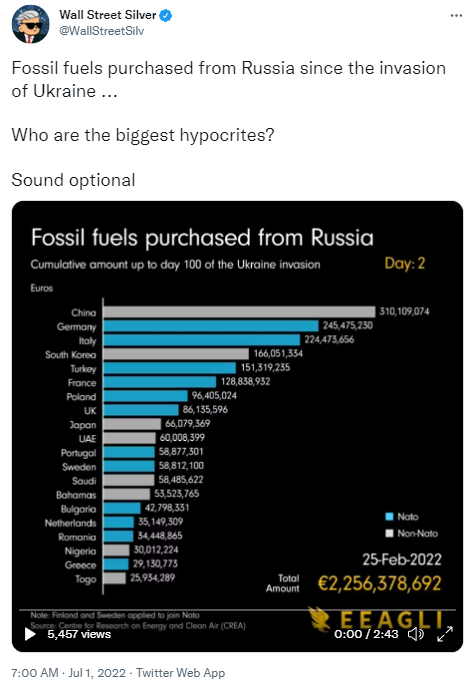Click the blue verified badge
The height and width of the screenshot is (689, 470).
[x=166, y=16]
